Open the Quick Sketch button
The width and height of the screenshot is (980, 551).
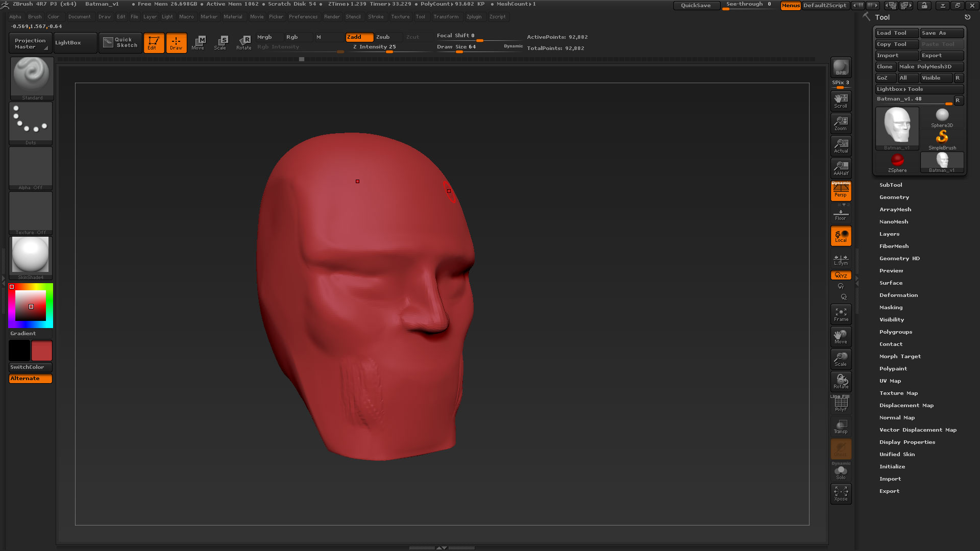[120, 43]
